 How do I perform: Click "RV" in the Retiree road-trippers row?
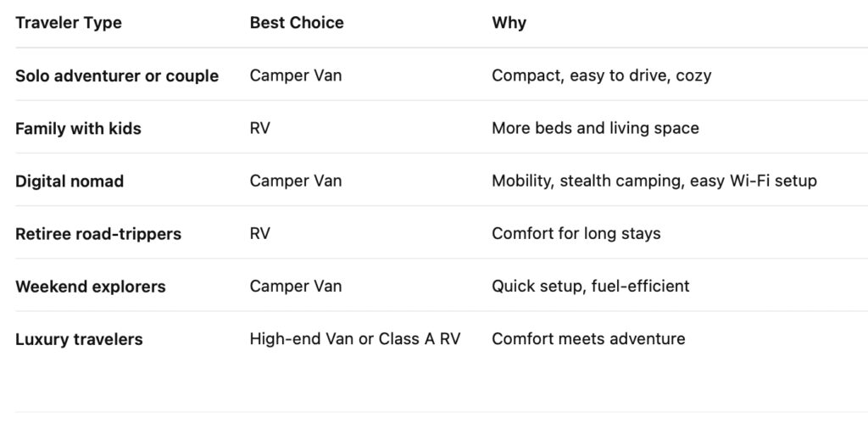(259, 233)
